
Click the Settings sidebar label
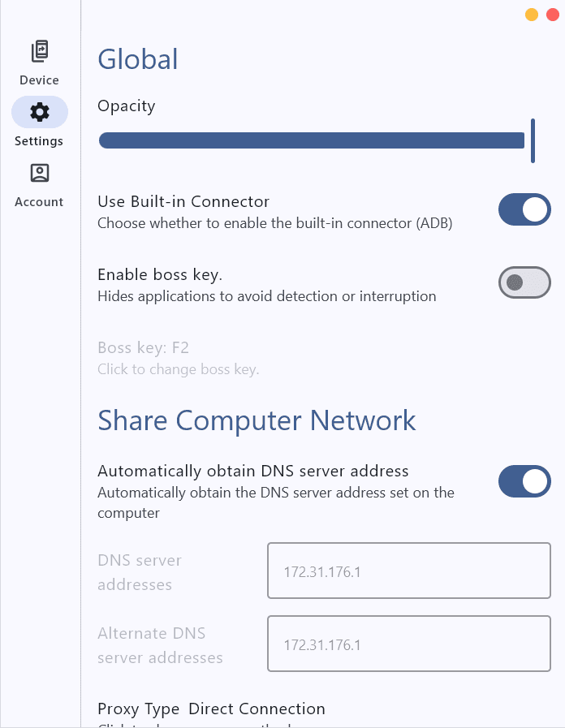pyautogui.click(x=39, y=141)
